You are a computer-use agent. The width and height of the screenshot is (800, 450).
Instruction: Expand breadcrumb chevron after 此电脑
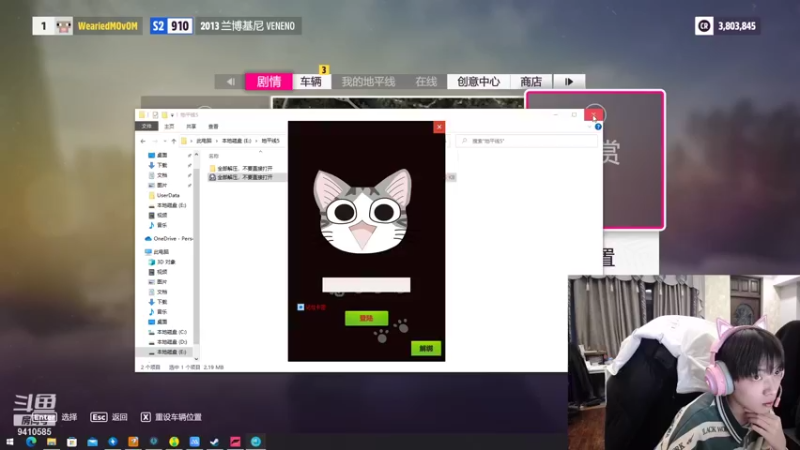(217, 141)
